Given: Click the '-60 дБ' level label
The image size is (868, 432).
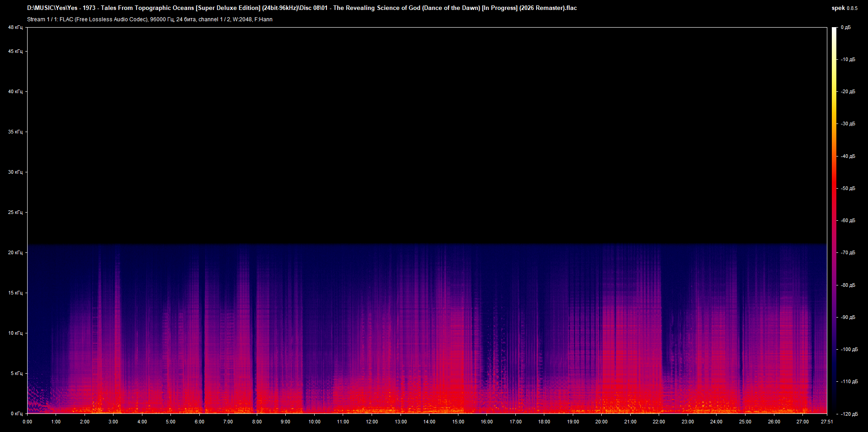Looking at the screenshot, I should click(848, 220).
